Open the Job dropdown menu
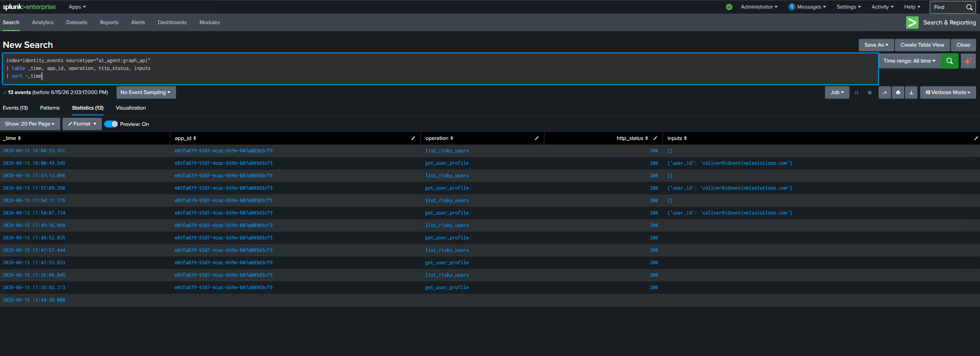 click(x=837, y=92)
